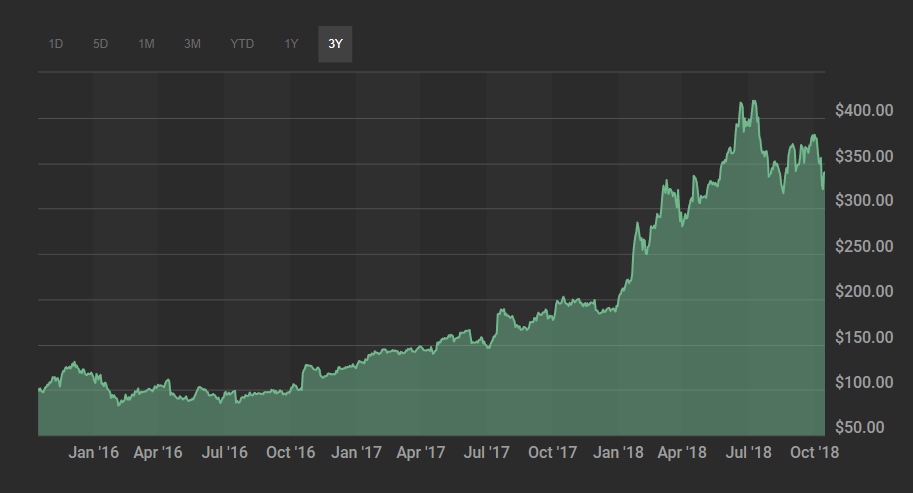Click the Apr '18 date label
913x493 pixels.
pyautogui.click(x=682, y=453)
